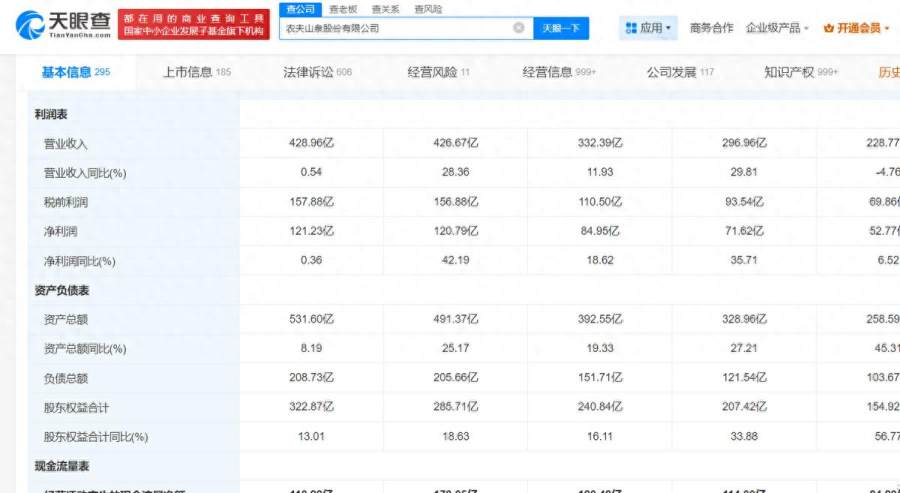900x493 pixels.
Task: Clear the search box with the X icon
Action: pos(518,28)
